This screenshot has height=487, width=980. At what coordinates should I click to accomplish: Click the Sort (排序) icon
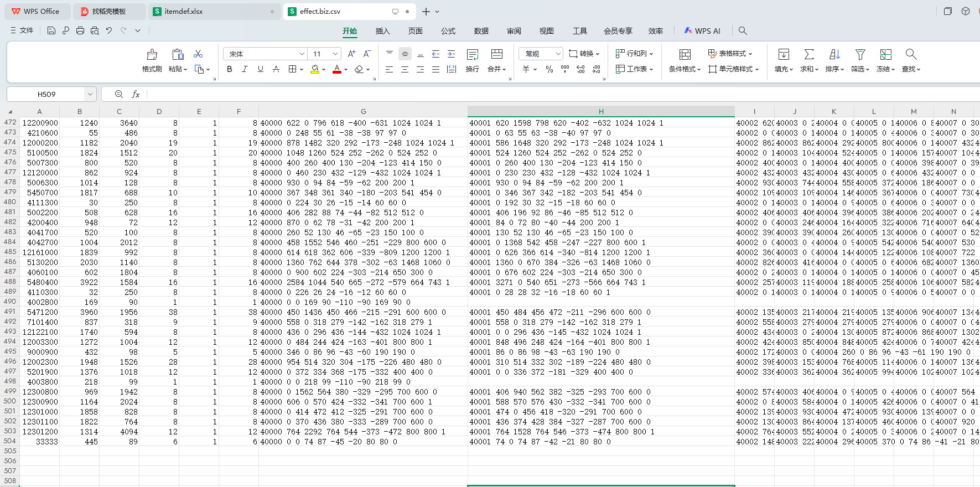[834, 54]
